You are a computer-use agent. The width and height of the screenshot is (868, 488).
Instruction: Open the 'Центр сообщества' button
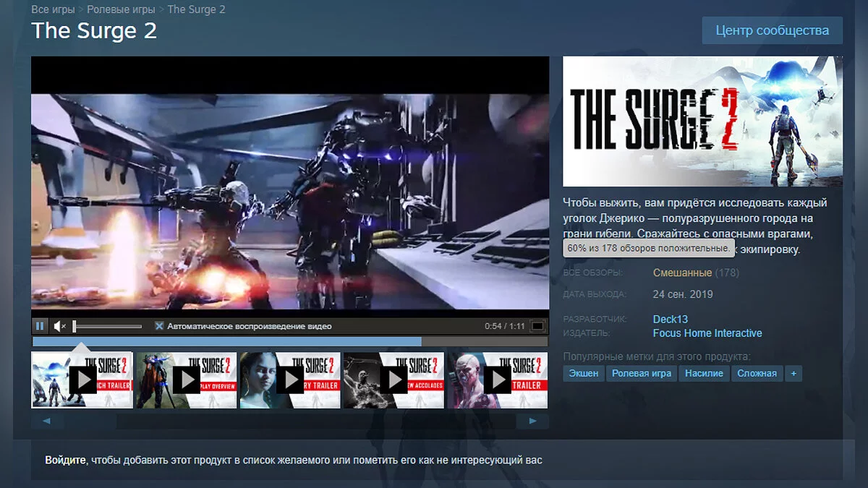coord(773,30)
